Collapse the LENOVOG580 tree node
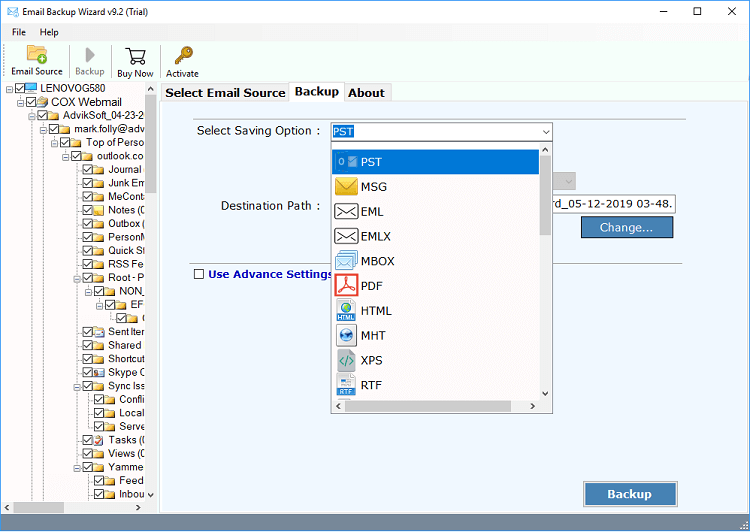The image size is (750, 532). tap(10, 89)
